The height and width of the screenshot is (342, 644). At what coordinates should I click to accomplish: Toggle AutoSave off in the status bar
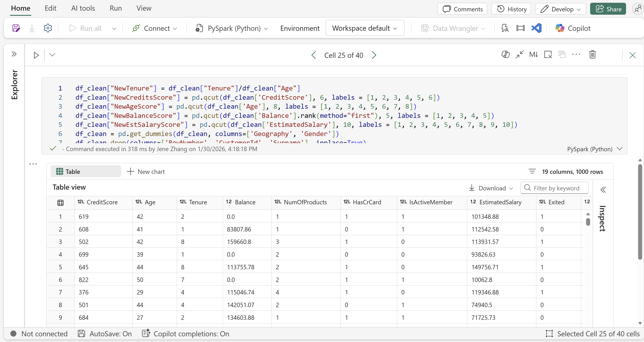(105, 334)
